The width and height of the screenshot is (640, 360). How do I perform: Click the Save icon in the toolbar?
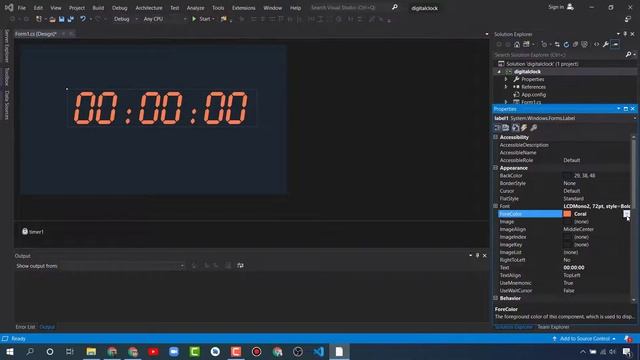(x=62, y=19)
